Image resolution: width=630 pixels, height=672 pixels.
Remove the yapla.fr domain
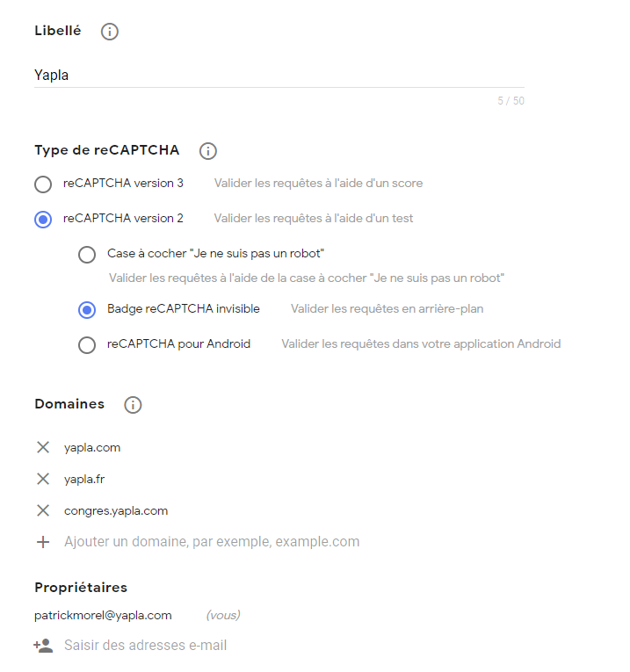click(43, 479)
